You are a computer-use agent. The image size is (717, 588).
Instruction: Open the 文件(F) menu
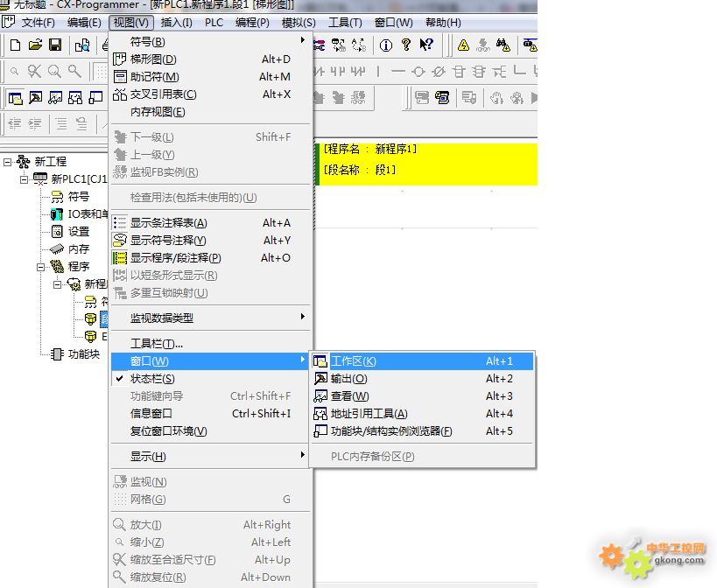point(39,23)
